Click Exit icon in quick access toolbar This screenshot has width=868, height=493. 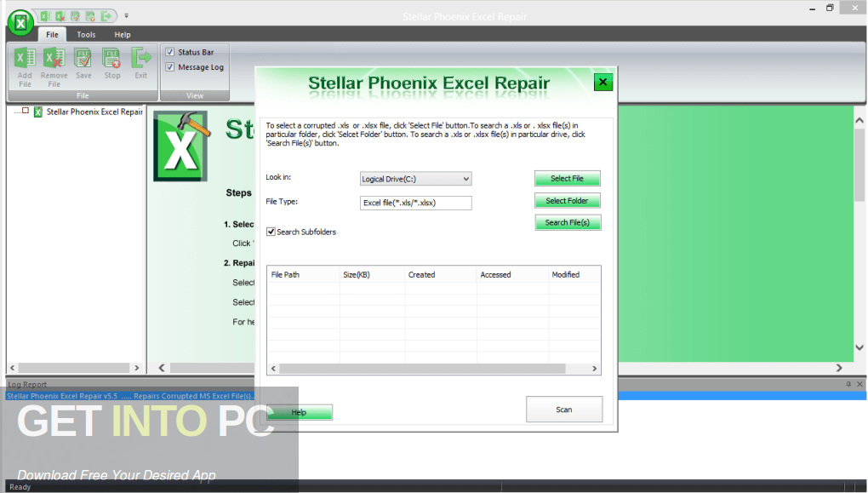coord(106,16)
